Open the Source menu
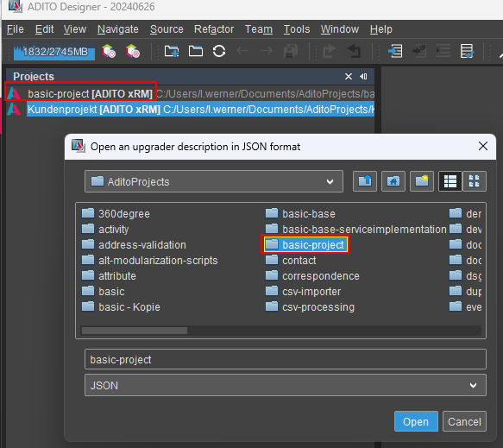Viewport: 503px width, 448px height. pyautogui.click(x=167, y=29)
